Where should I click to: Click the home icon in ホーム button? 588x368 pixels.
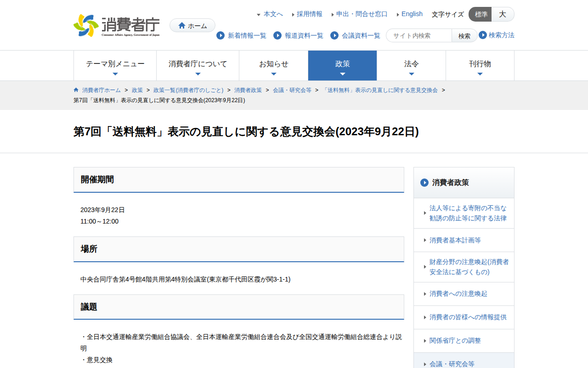(x=182, y=26)
